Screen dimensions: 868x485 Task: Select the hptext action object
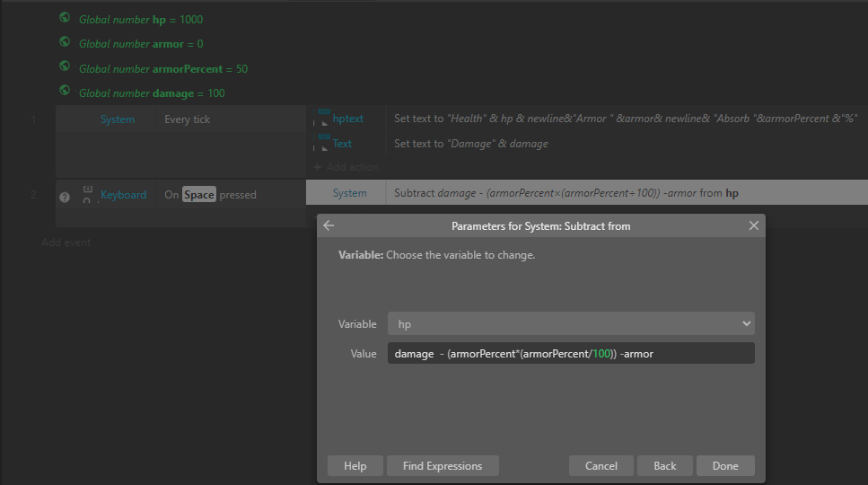pos(347,118)
